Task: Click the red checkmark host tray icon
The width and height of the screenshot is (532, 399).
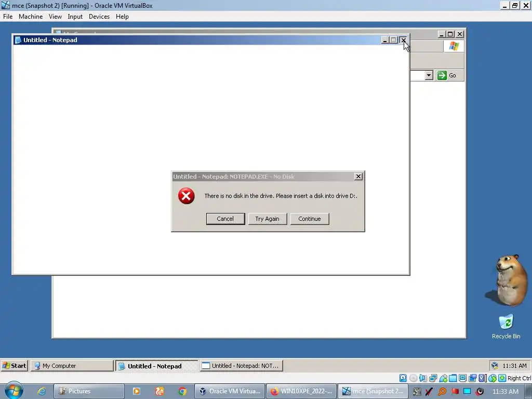Action: pyautogui.click(x=429, y=391)
